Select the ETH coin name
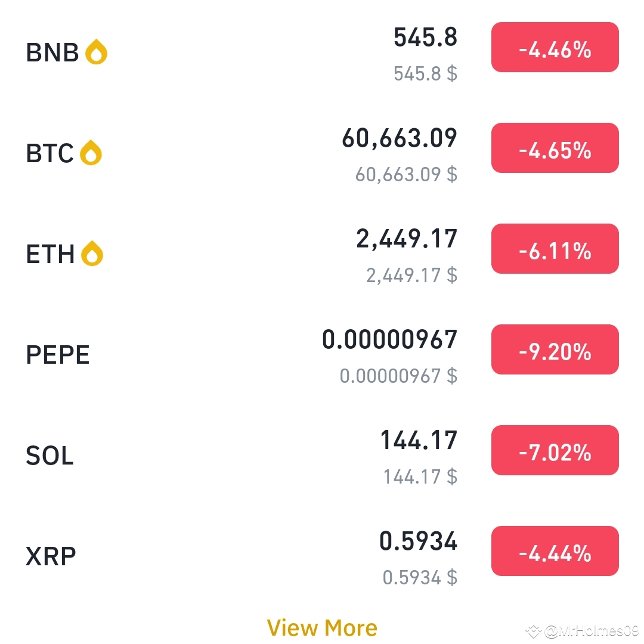Image resolution: width=644 pixels, height=644 pixels. [x=50, y=254]
